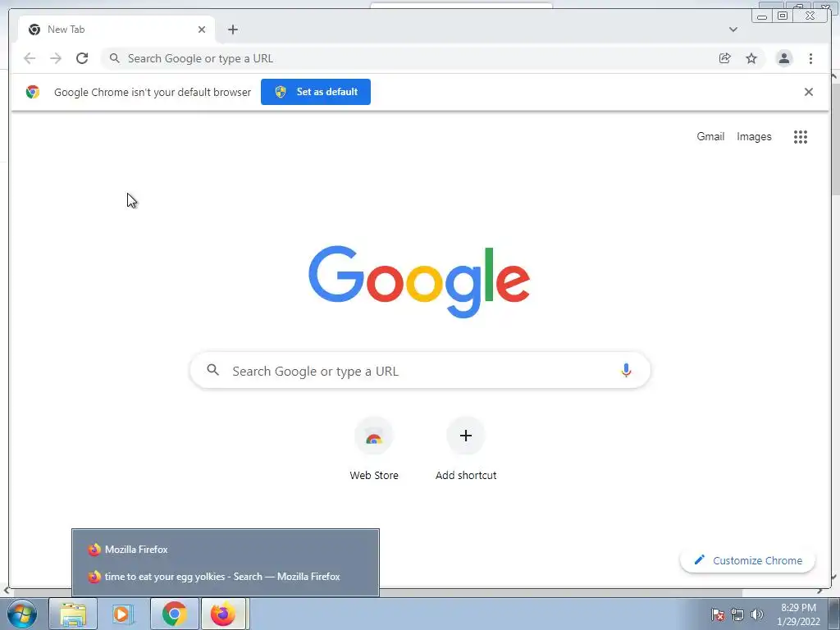Viewport: 840px width, 630px height.
Task: Open network tray icon
Action: click(737, 614)
